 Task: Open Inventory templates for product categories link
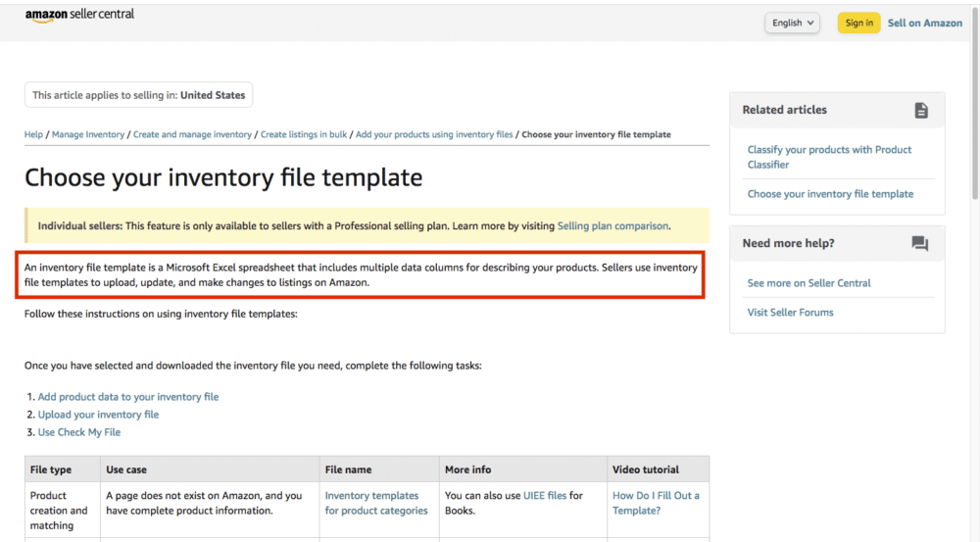point(376,503)
